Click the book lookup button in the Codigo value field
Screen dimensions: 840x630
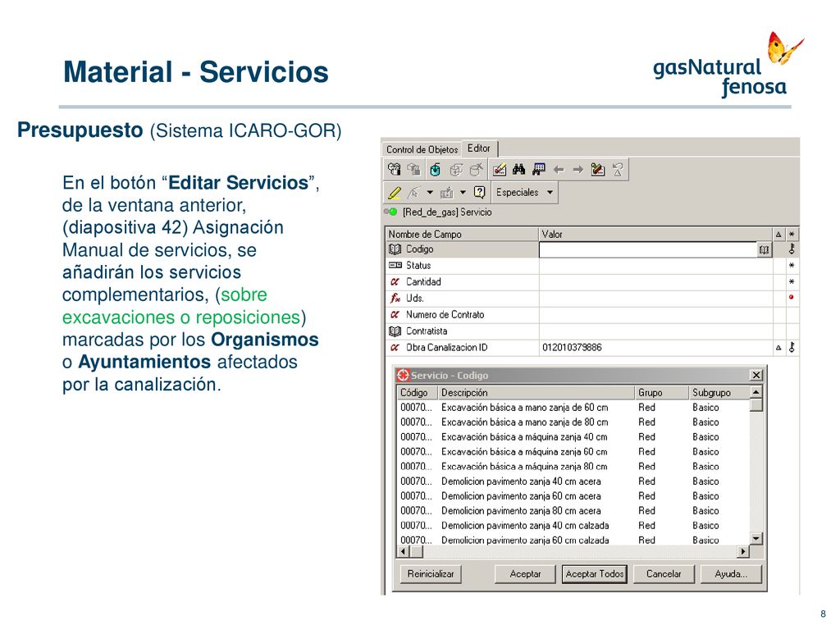764,249
